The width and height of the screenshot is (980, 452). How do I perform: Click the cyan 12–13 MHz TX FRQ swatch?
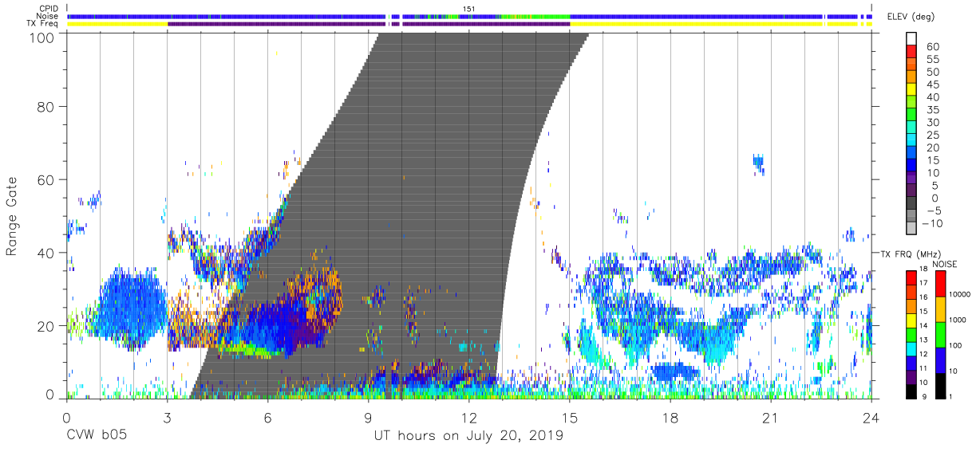pos(911,349)
